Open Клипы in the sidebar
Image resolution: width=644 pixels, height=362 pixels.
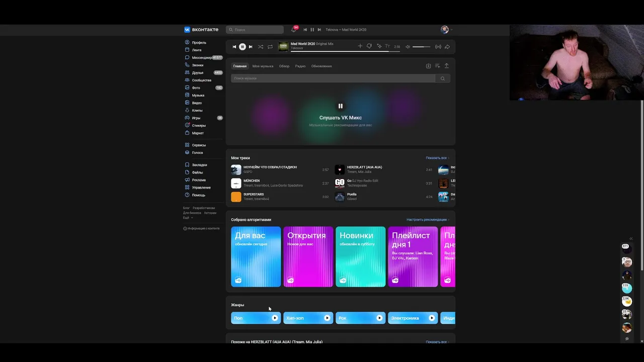coord(197,111)
